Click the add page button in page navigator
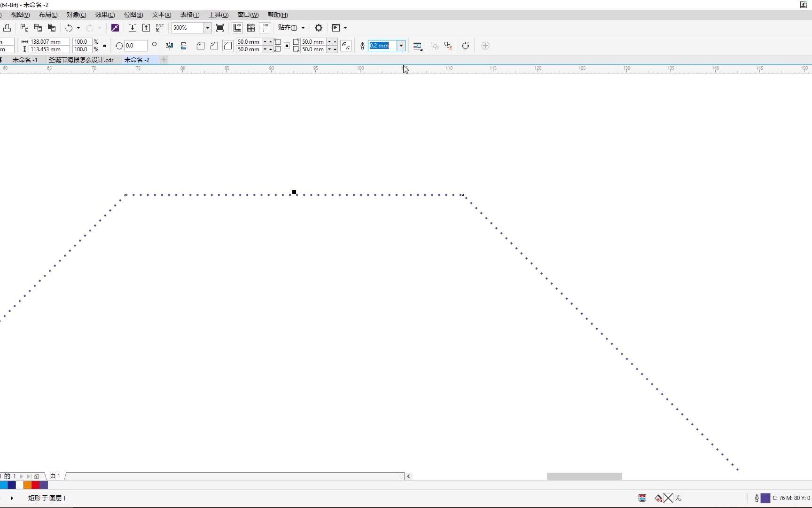 point(37,476)
